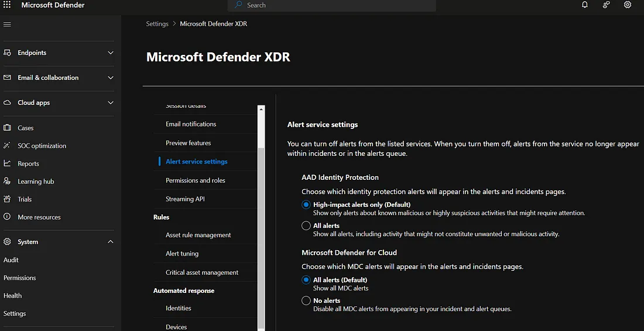Image resolution: width=644 pixels, height=331 pixels.
Task: Open Trials in the sidebar
Action: pyautogui.click(x=25, y=199)
